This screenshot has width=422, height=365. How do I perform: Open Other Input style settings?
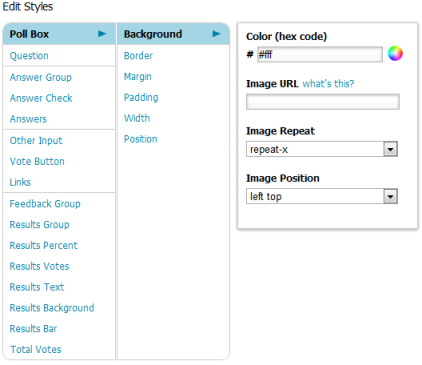tap(36, 141)
